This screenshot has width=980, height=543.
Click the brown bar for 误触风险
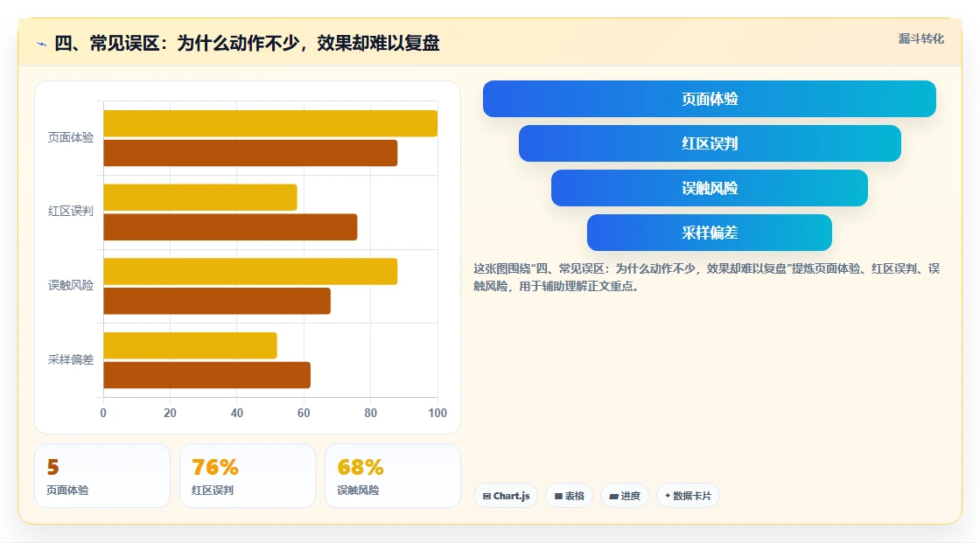coord(217,301)
